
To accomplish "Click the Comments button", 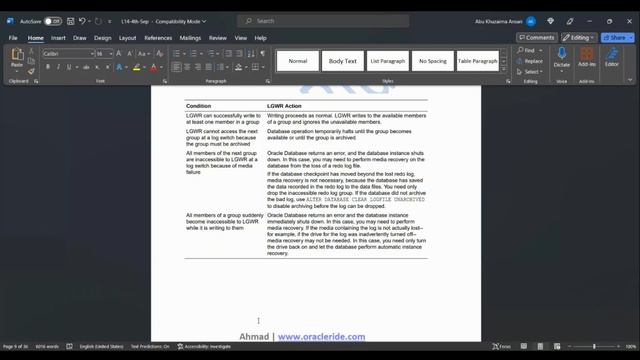I will tap(536, 38).
